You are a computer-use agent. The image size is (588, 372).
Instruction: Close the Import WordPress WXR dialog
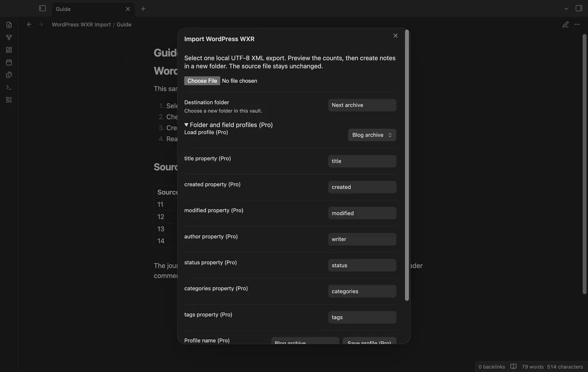395,36
